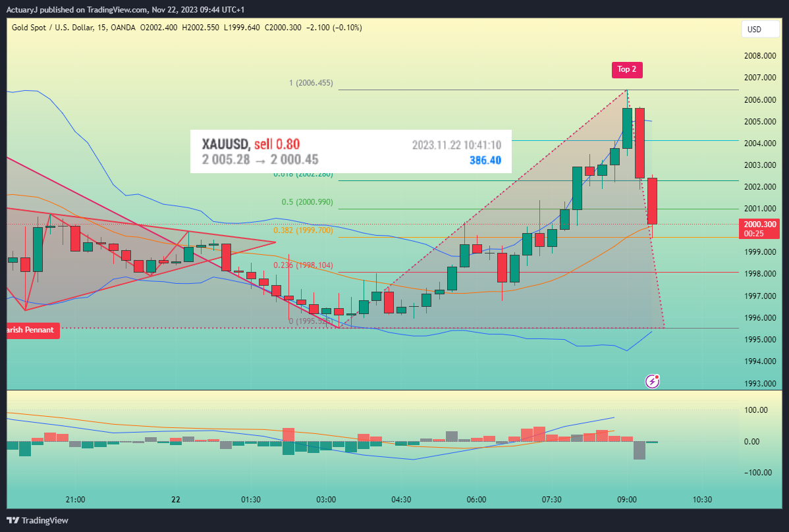This screenshot has width=789, height=532.
Task: Click the 0.00 indicator scale label
Action: 751,442
